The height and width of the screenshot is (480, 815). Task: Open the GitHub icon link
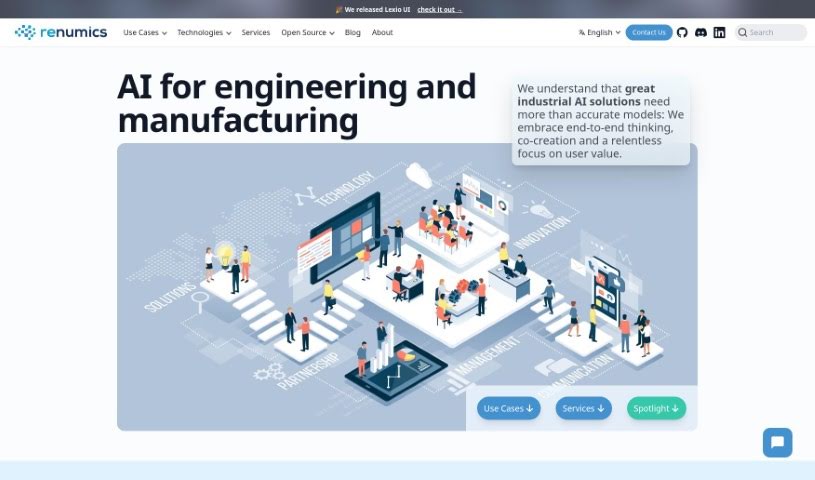click(x=682, y=32)
